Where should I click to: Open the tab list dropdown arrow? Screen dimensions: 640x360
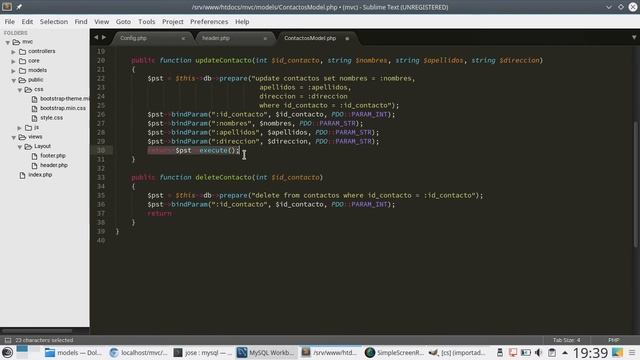coord(634,38)
